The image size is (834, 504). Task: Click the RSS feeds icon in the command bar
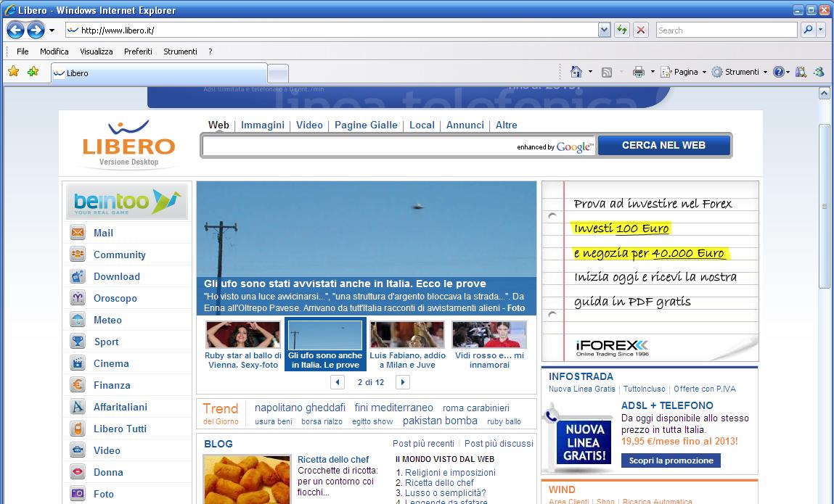pos(606,73)
